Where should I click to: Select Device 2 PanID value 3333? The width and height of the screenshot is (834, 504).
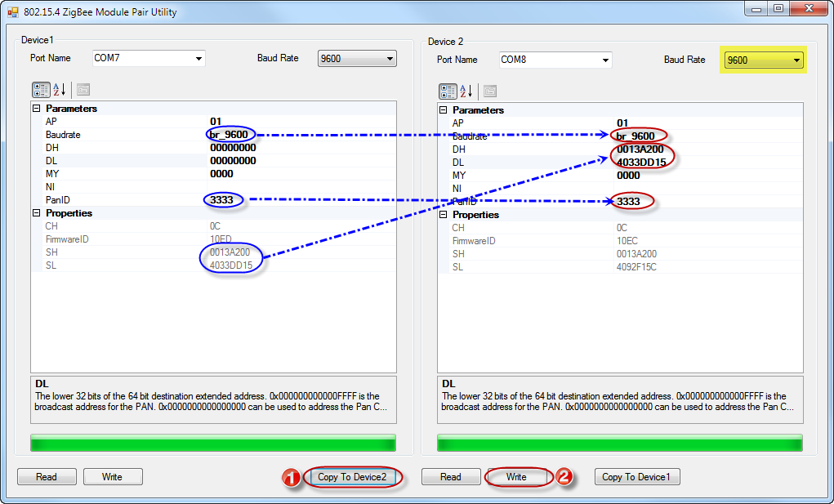click(x=628, y=202)
